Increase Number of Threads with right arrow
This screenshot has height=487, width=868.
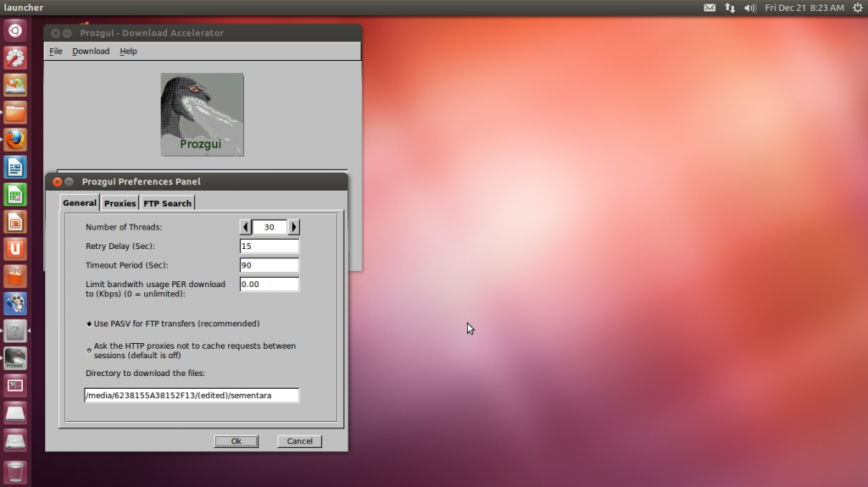[x=294, y=227]
